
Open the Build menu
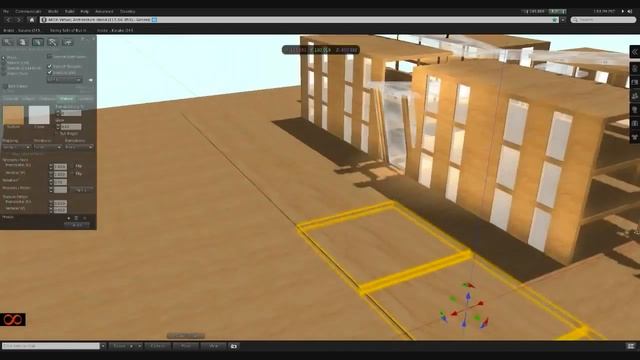click(69, 11)
